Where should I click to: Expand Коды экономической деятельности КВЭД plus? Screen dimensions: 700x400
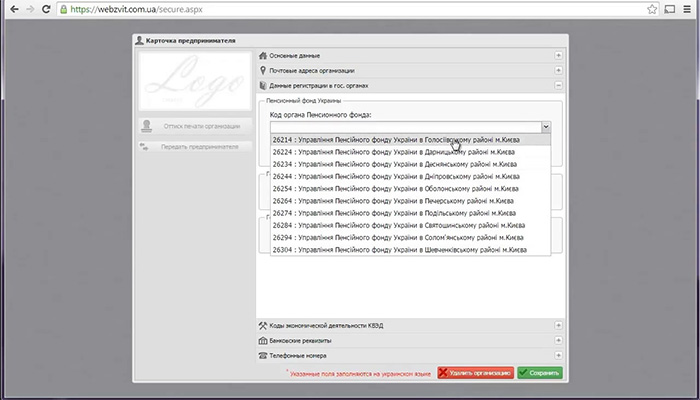pos(558,325)
